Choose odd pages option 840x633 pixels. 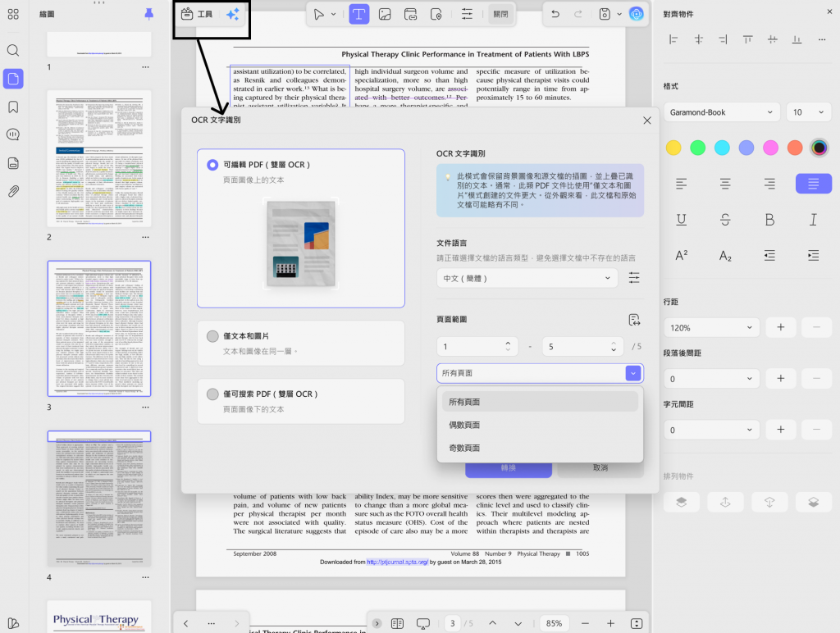pyautogui.click(x=540, y=448)
